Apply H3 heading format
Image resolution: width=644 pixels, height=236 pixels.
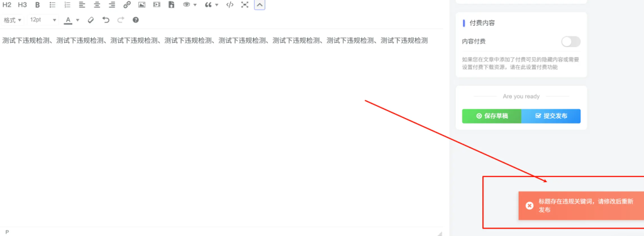22,5
